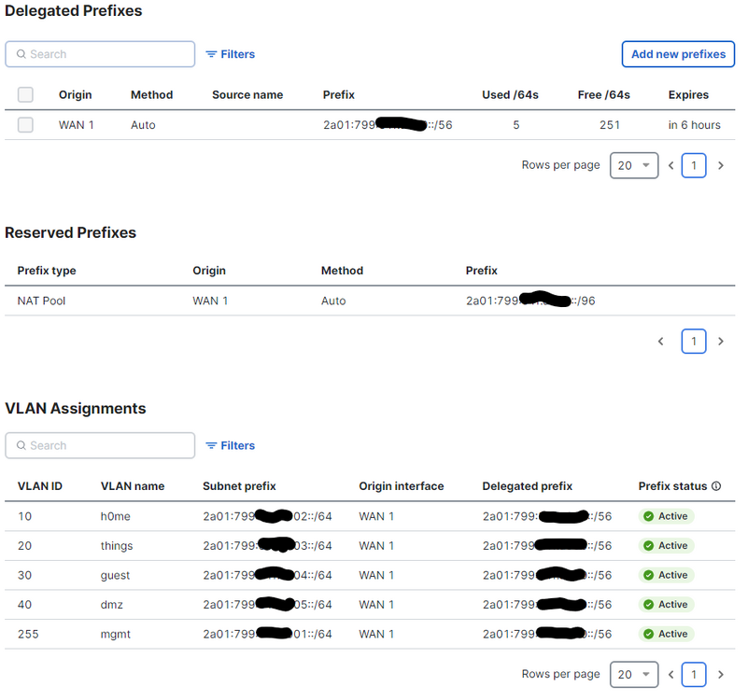Screen dimensions: 748x700
Task: Click next page arrow in Reserved Prefixes
Action: (x=720, y=342)
